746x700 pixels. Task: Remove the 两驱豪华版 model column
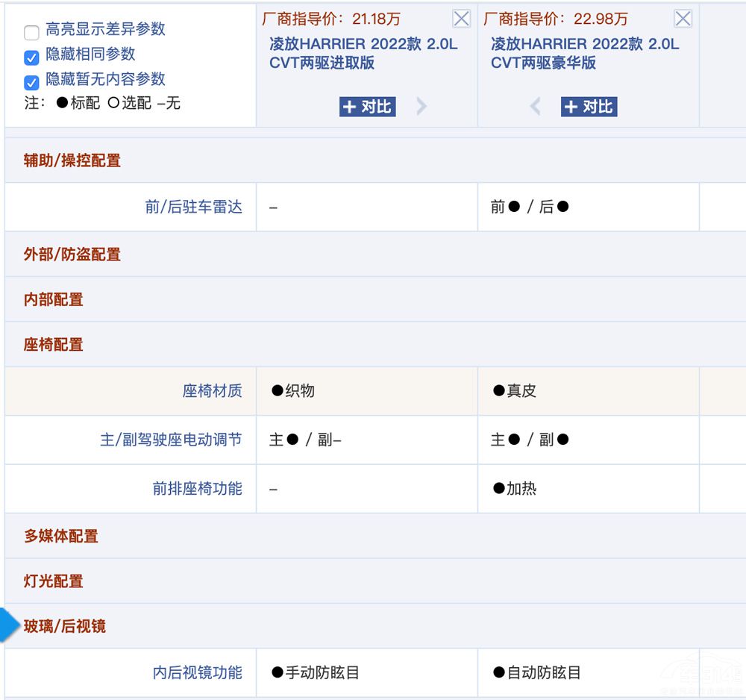tap(683, 19)
